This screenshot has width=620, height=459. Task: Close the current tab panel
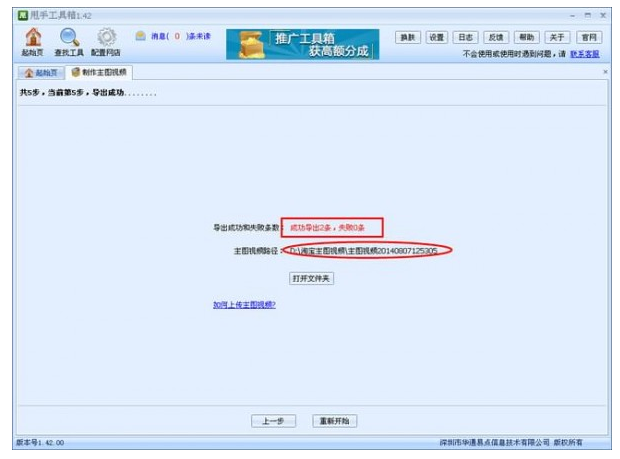605,72
